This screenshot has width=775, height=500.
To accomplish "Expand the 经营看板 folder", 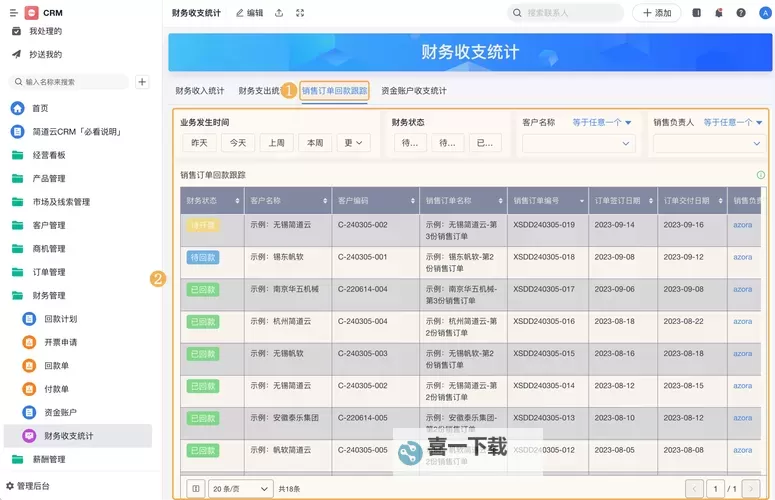I will tap(49, 155).
